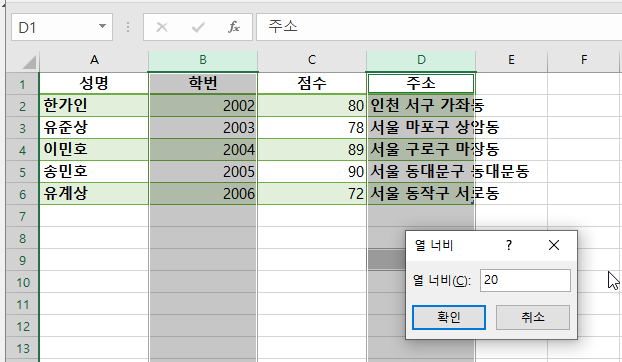The height and width of the screenshot is (362, 622).
Task: Select address cell 인천 서구 가좌동
Action: [421, 106]
